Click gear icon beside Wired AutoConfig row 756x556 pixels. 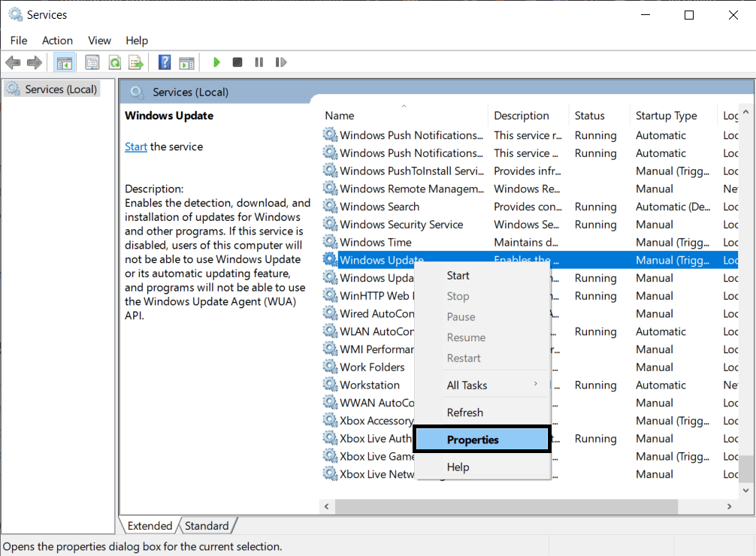tap(330, 313)
